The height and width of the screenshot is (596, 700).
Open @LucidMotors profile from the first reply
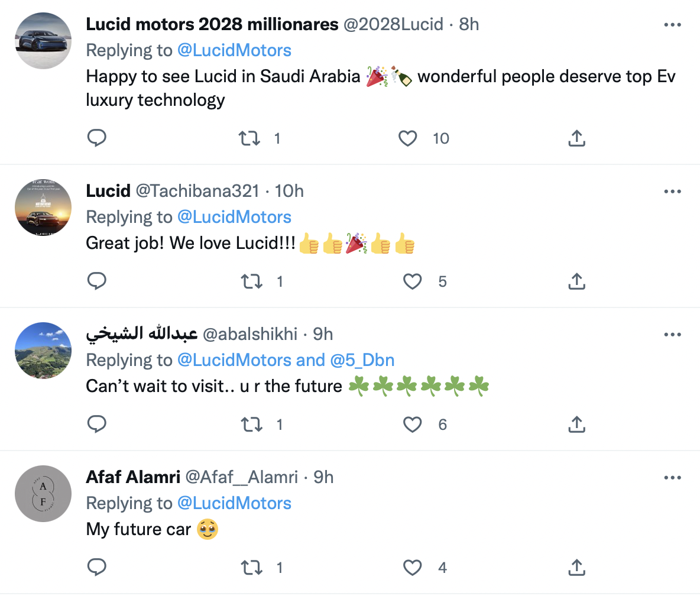click(x=234, y=50)
